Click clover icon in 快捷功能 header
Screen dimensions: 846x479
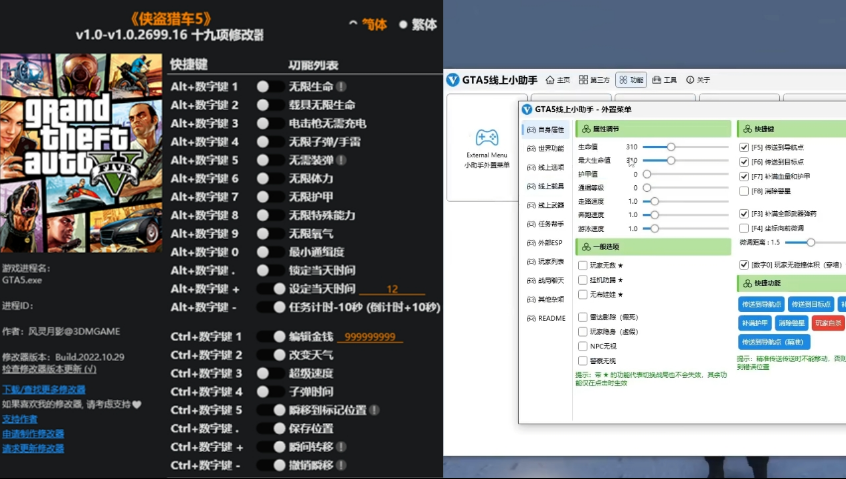(x=747, y=283)
